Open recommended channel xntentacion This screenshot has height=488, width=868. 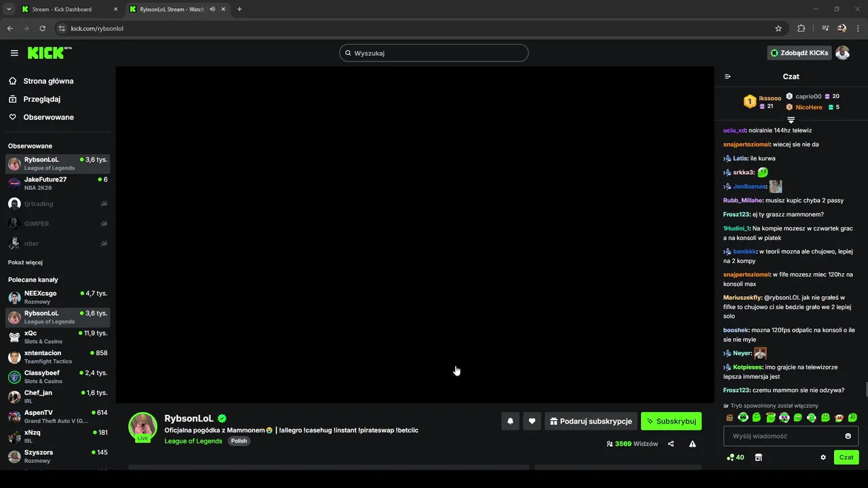tap(58, 357)
